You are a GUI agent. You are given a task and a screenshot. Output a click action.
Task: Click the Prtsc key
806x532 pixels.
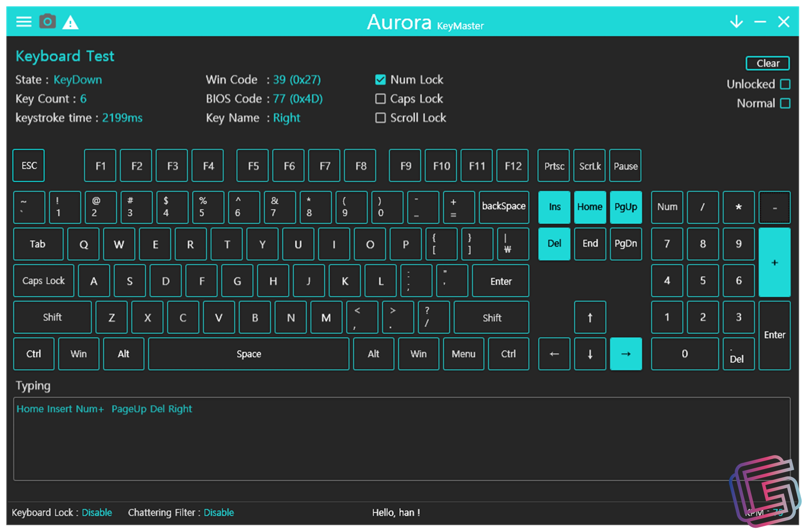554,166
